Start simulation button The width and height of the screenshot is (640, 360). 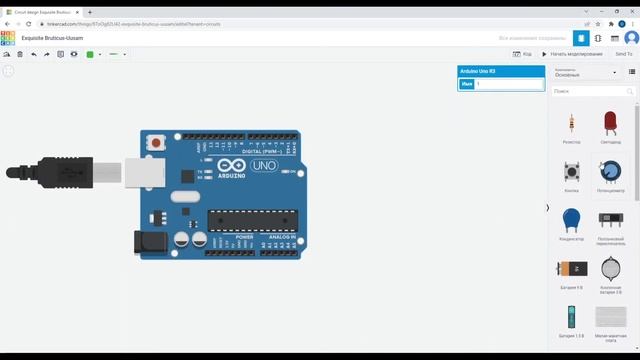click(x=572, y=54)
